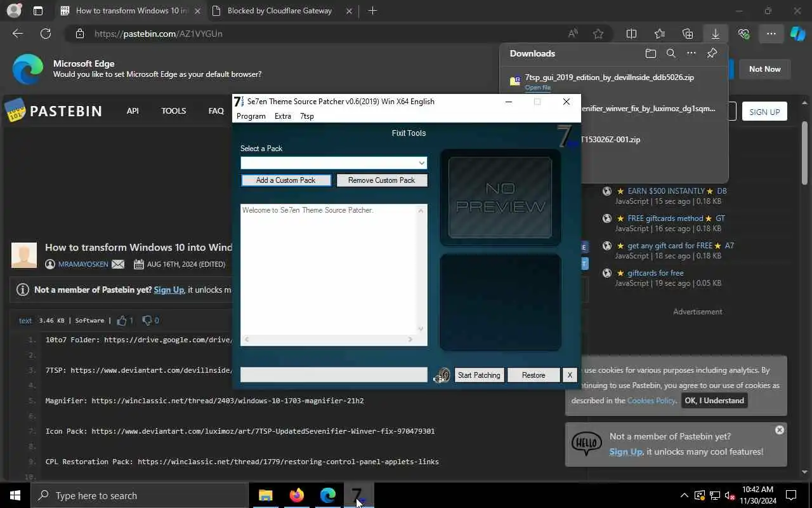Open MRAMAYOSKEN user profile link

[x=83, y=264]
